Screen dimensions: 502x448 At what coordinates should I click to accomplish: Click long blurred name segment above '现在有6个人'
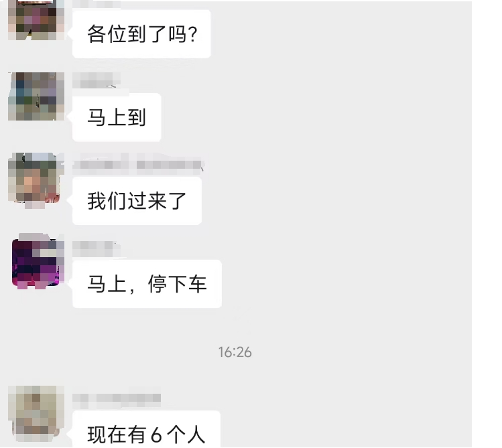[129, 398]
